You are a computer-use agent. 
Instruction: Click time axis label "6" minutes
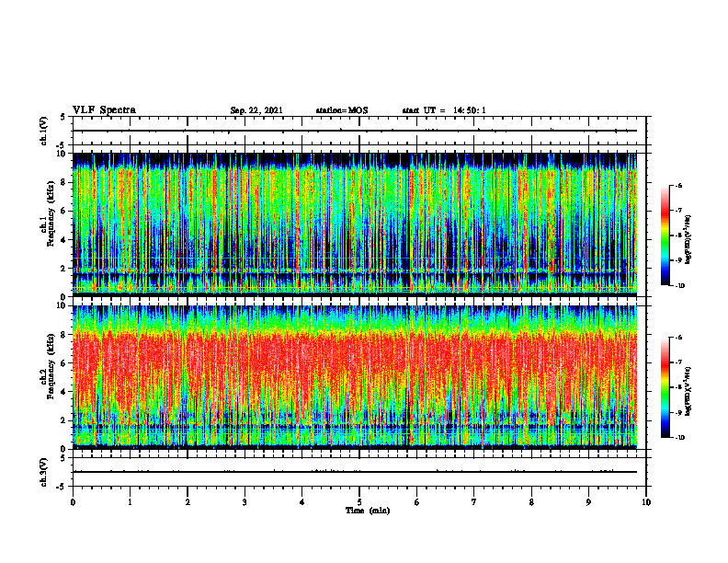417,502
